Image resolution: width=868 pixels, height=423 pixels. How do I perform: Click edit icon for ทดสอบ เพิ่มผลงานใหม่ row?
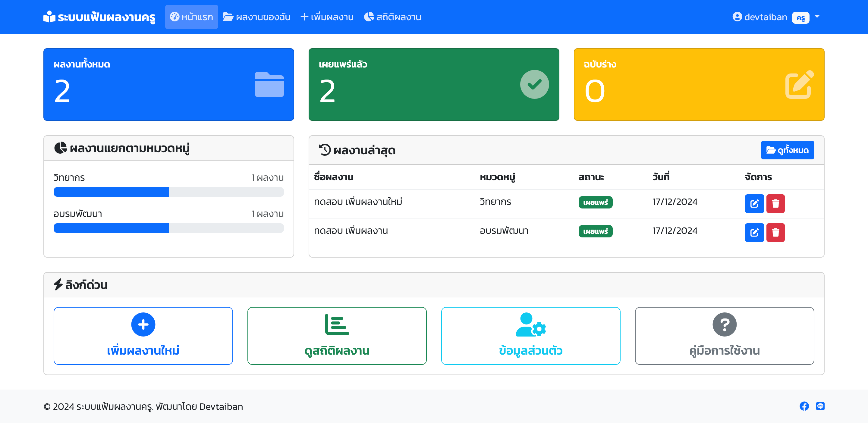click(x=754, y=203)
